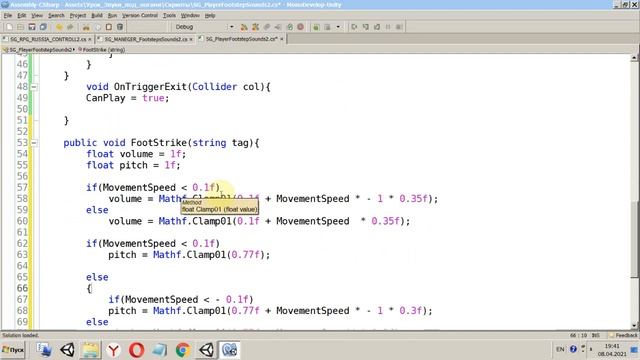Click the editor scrollbar up arrow
The width and height of the screenshot is (640, 360).
click(634, 58)
